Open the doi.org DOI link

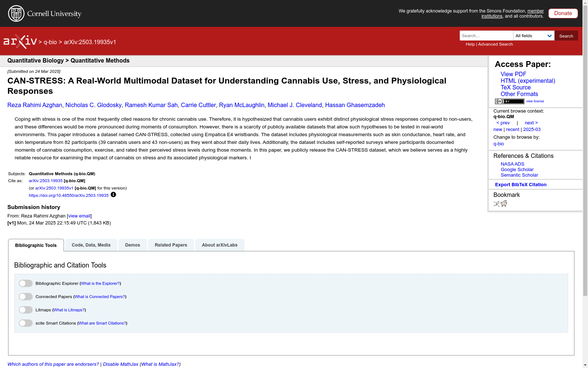coord(69,196)
